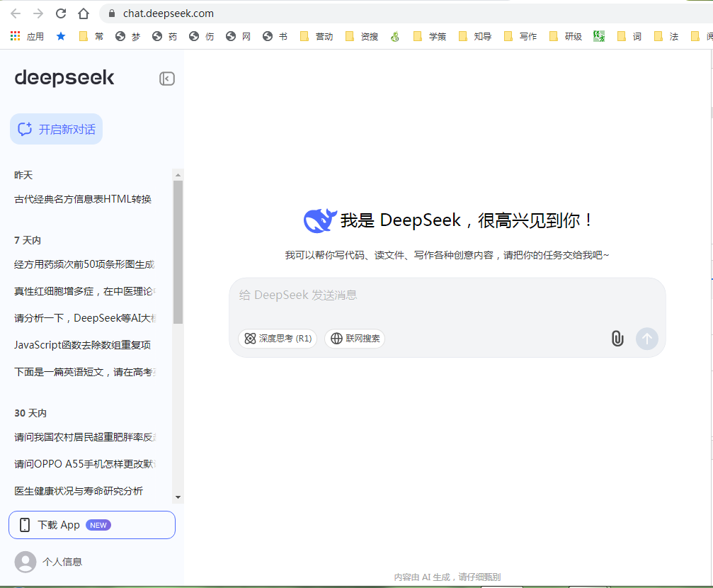Screen dimensions: 713x588
Task: Open the Chrome apps grid icon
Action: (x=16, y=36)
